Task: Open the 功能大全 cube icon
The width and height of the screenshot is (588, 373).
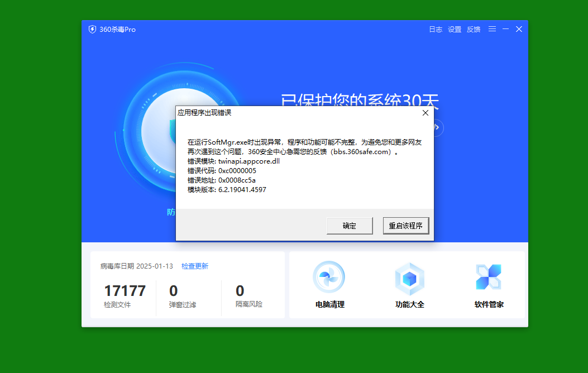Action: click(x=409, y=279)
